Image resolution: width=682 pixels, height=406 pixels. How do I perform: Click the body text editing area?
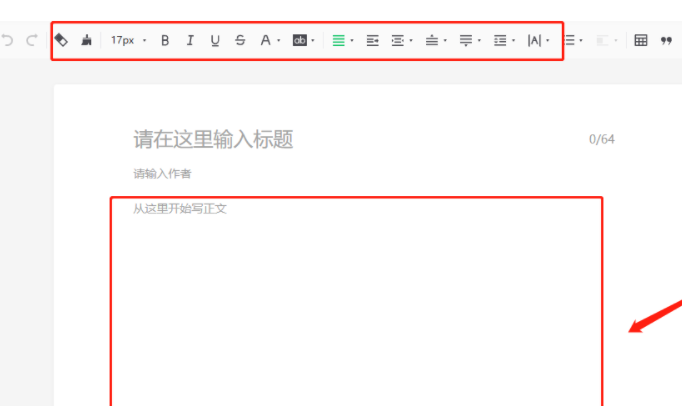355,300
